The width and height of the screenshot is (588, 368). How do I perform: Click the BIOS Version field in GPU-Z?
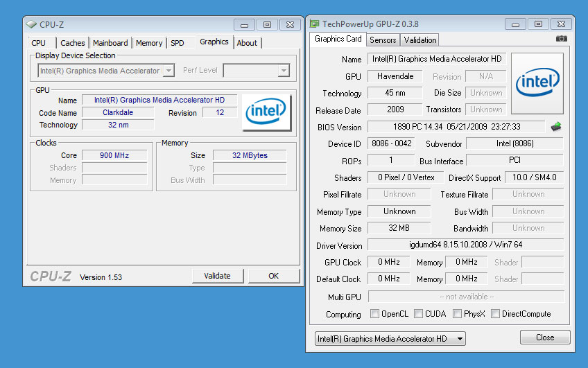click(456, 127)
